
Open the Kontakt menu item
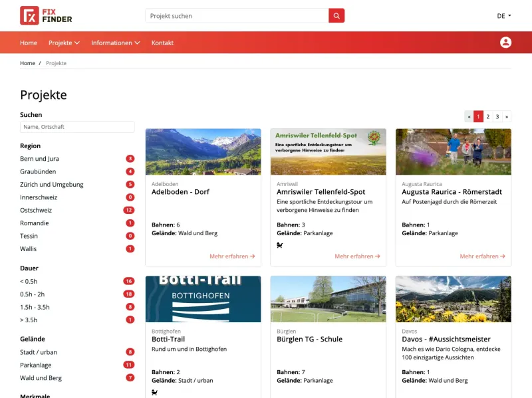click(x=162, y=43)
